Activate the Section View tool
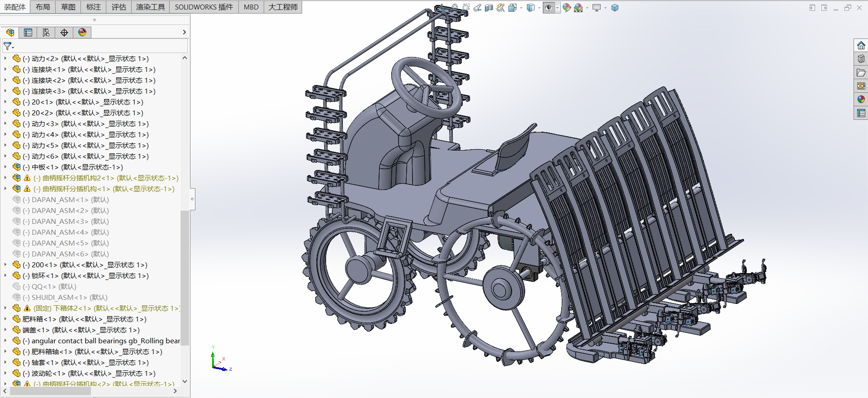 coord(489,8)
